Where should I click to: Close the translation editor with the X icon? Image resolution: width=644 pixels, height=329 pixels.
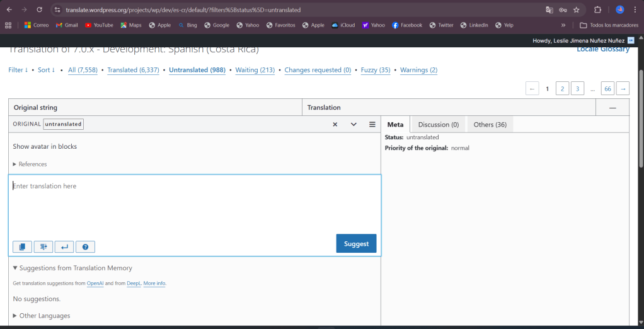[x=335, y=124]
